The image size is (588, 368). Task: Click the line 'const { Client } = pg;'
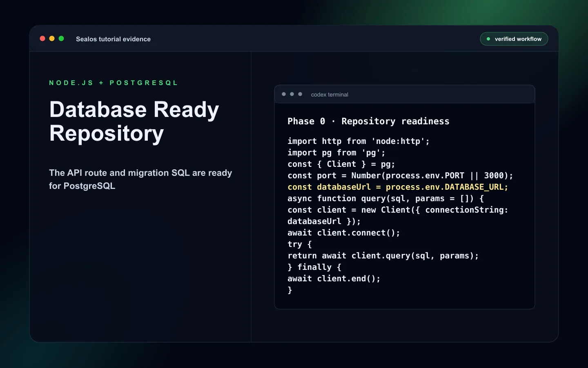tap(341, 164)
